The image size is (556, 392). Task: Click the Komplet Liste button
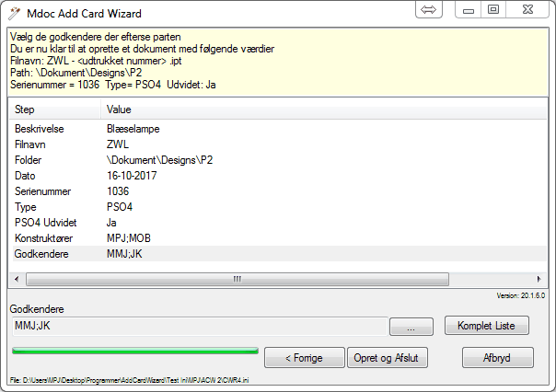click(486, 326)
